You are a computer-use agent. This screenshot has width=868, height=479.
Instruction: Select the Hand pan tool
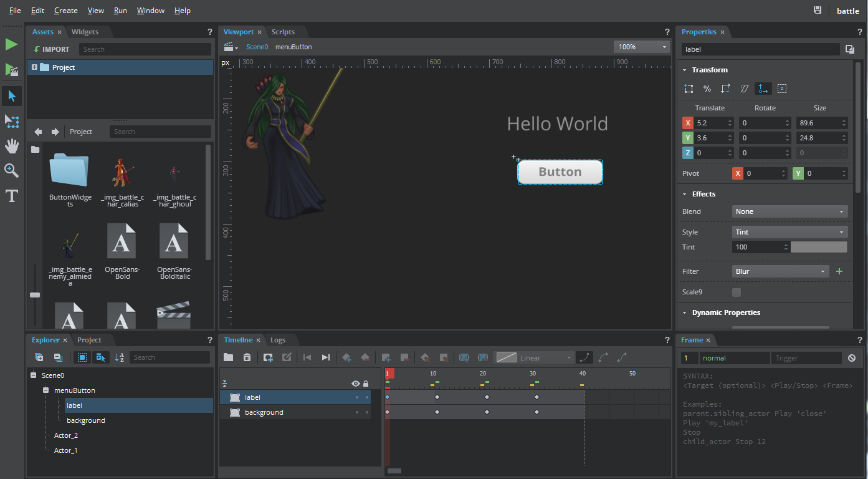point(11,146)
